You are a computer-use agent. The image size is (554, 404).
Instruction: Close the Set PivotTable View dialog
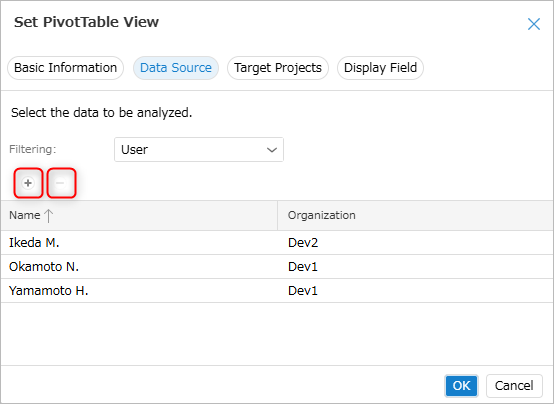[534, 24]
